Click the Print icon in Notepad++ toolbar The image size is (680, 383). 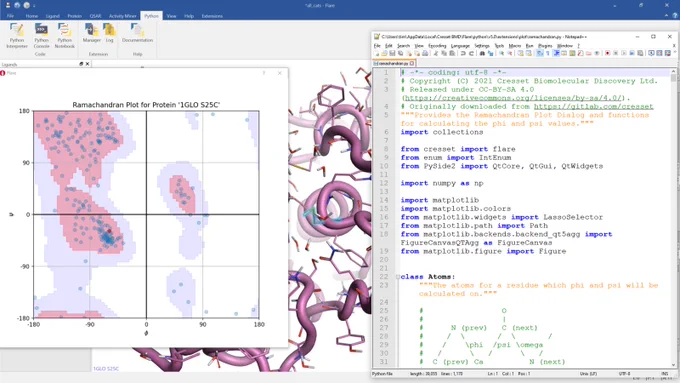click(425, 53)
